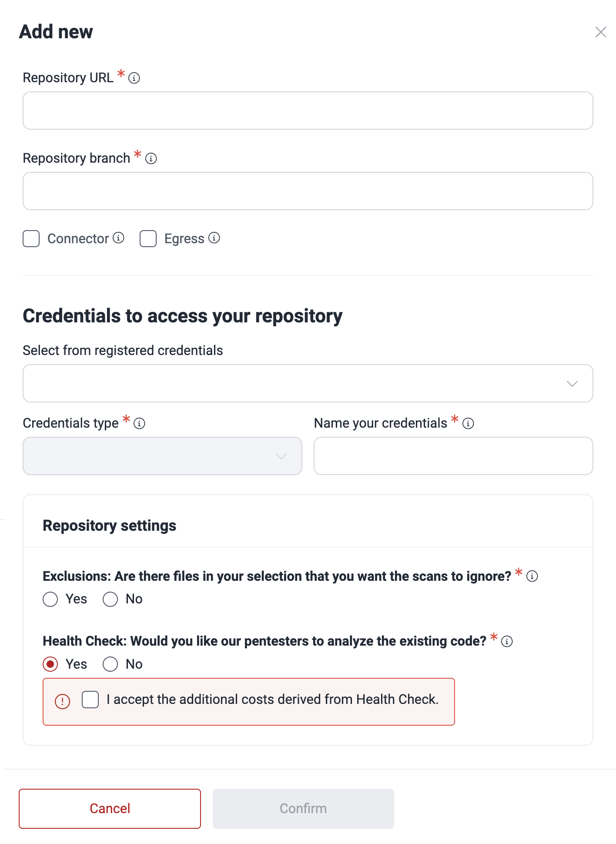616x844 pixels.
Task: Accept the additional Health Check costs
Action: point(90,700)
